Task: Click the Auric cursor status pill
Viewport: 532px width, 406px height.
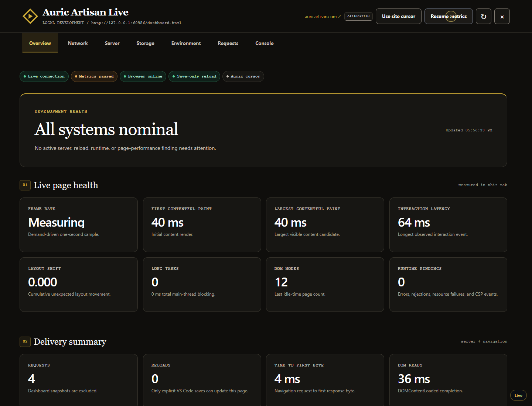Action: point(243,76)
